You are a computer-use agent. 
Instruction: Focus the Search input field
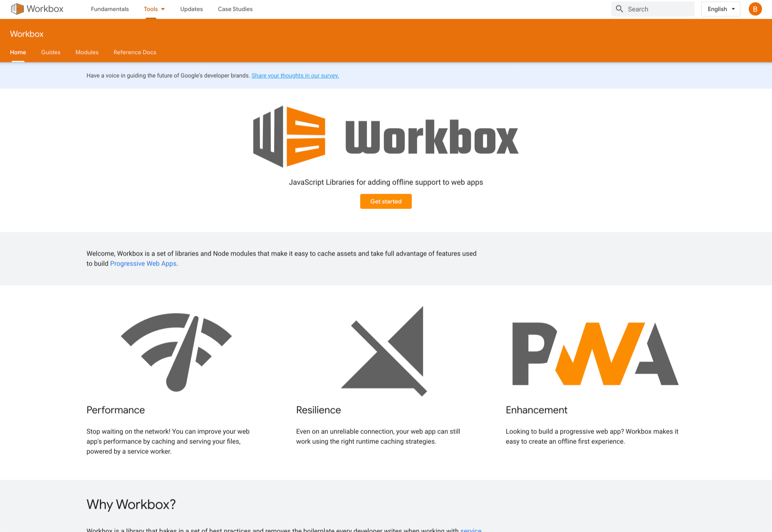[653, 9]
